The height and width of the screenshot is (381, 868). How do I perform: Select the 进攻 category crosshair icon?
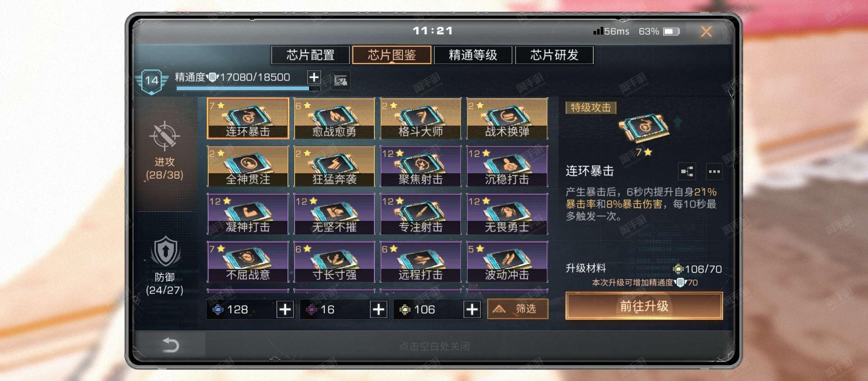click(164, 136)
